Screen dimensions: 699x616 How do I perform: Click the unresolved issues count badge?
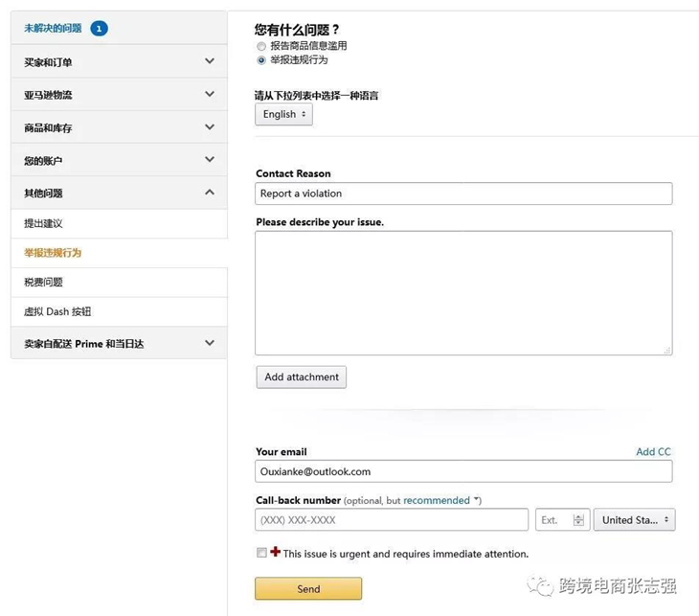click(99, 29)
